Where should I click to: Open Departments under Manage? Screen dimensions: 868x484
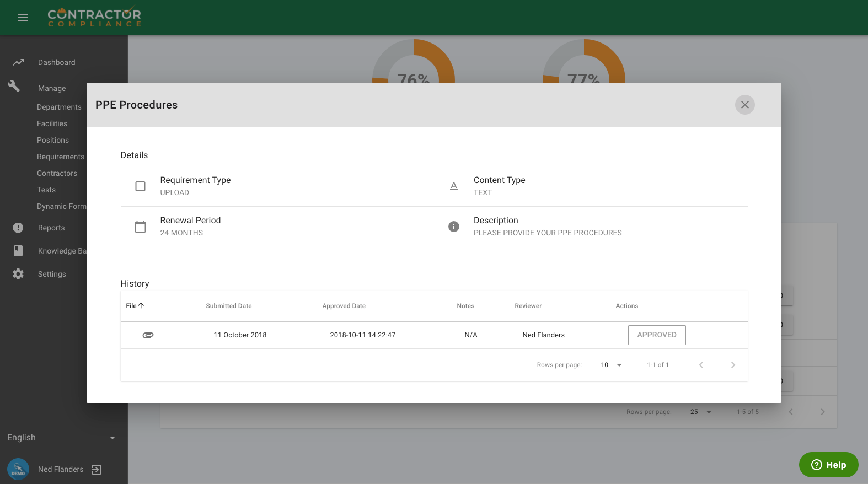pyautogui.click(x=59, y=107)
